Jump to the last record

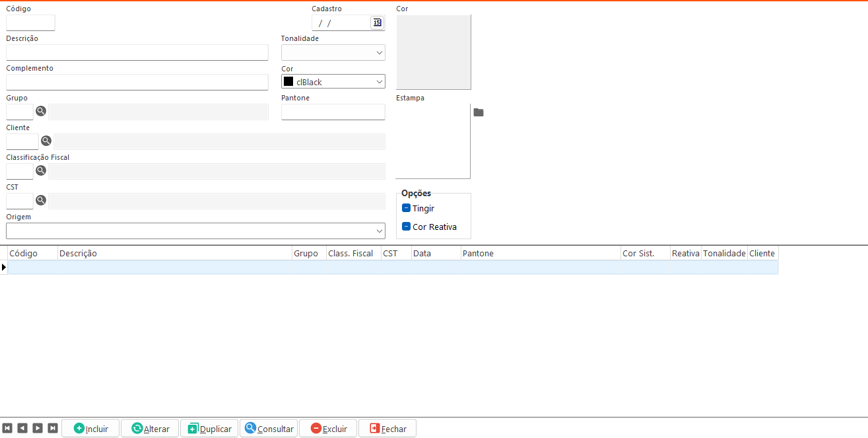53,428
